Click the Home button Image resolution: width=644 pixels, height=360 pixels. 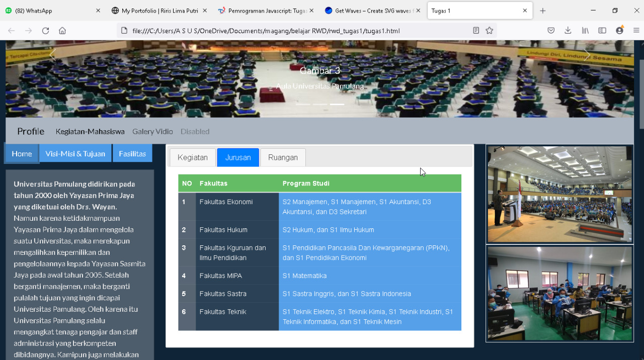click(22, 153)
